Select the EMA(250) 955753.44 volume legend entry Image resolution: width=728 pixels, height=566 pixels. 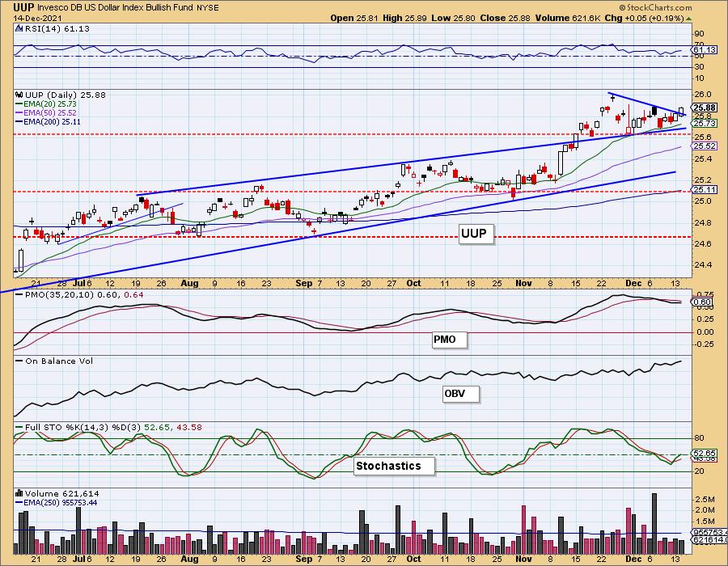(x=57, y=502)
